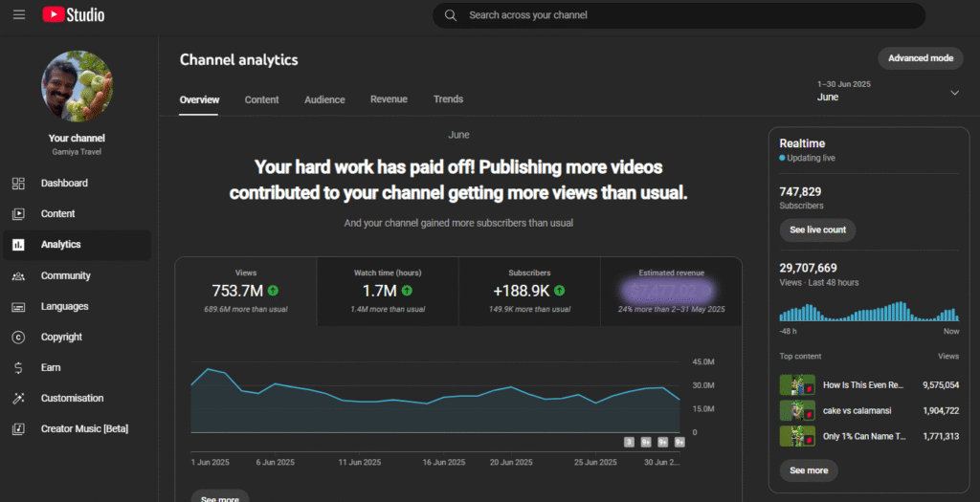
Task: Click See more under Top content
Action: point(809,470)
